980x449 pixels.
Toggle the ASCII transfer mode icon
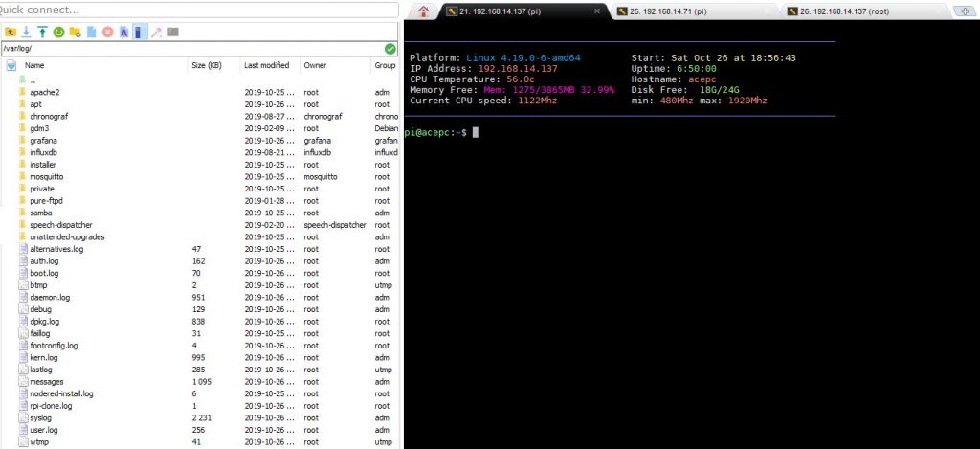[x=123, y=32]
